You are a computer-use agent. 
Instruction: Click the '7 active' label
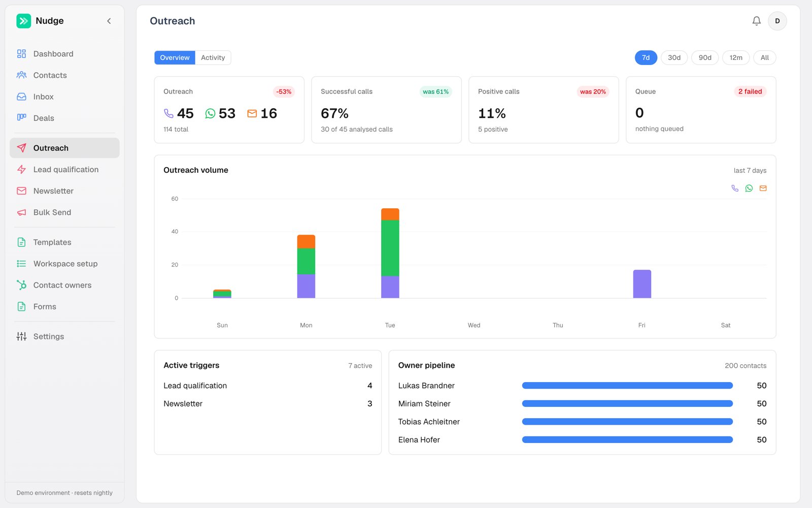click(360, 366)
